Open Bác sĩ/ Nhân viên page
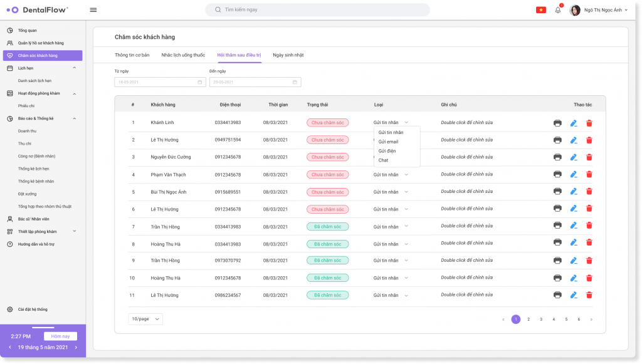The image size is (642, 364). point(33,219)
